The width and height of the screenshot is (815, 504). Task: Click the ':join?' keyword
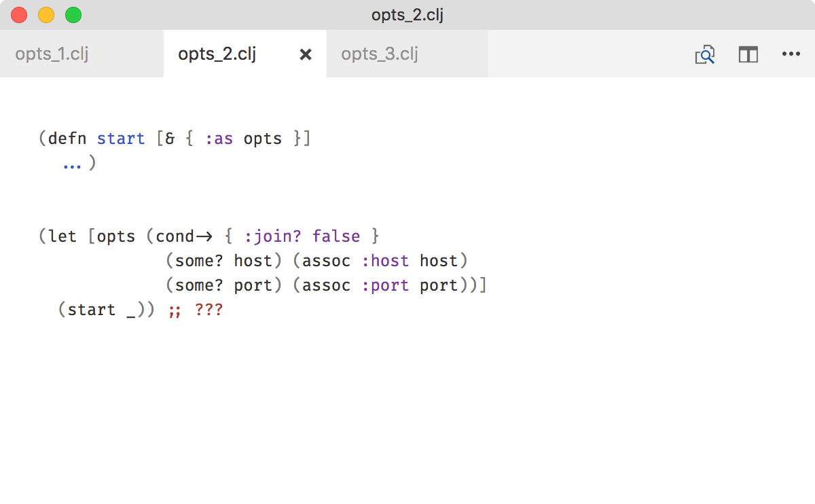point(272,236)
